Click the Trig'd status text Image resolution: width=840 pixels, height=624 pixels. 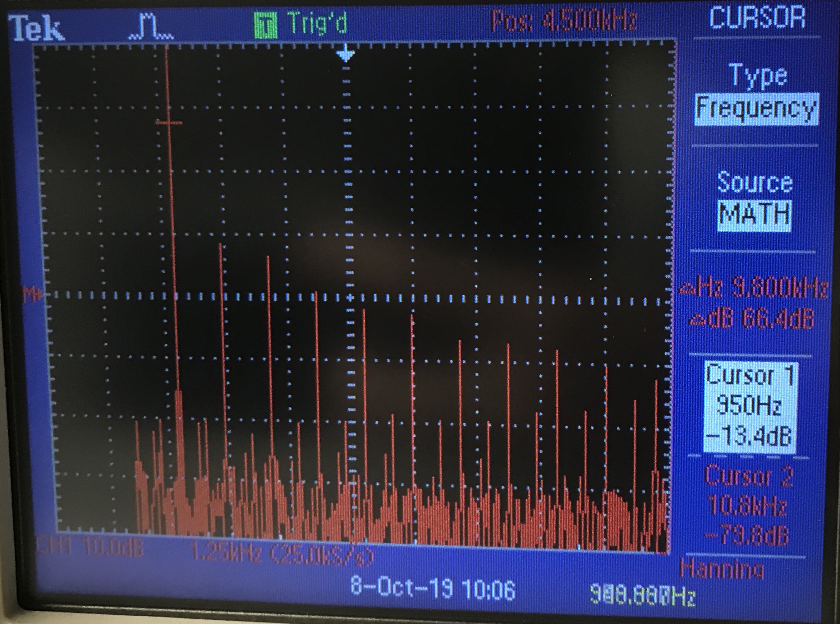(316, 23)
